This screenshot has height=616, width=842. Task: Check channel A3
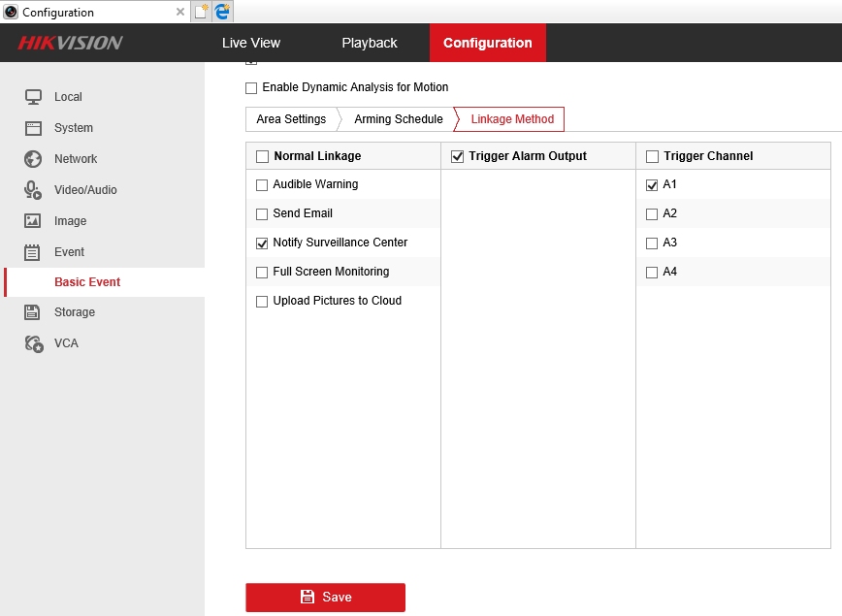[652, 243]
